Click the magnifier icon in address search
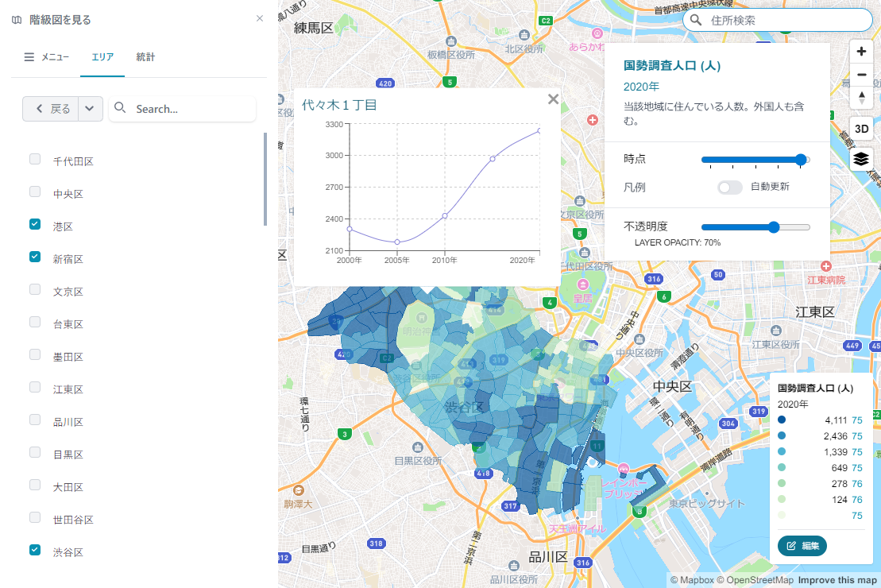 [696, 20]
